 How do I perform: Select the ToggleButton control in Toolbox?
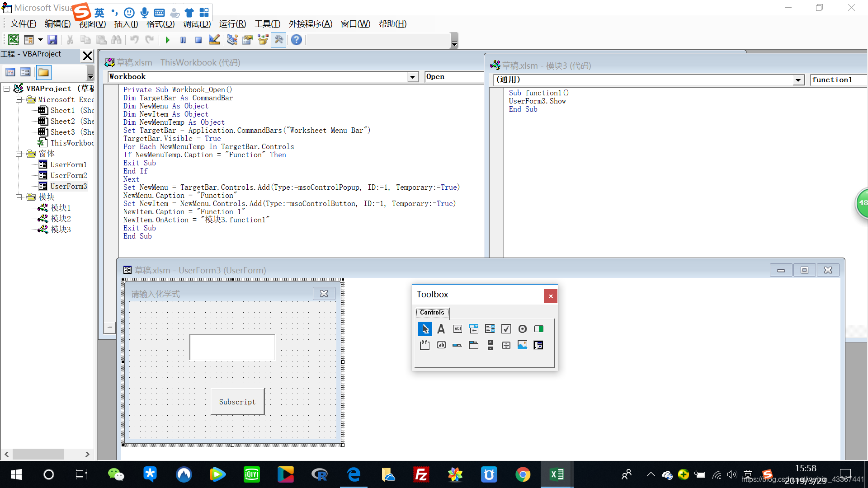(x=538, y=329)
